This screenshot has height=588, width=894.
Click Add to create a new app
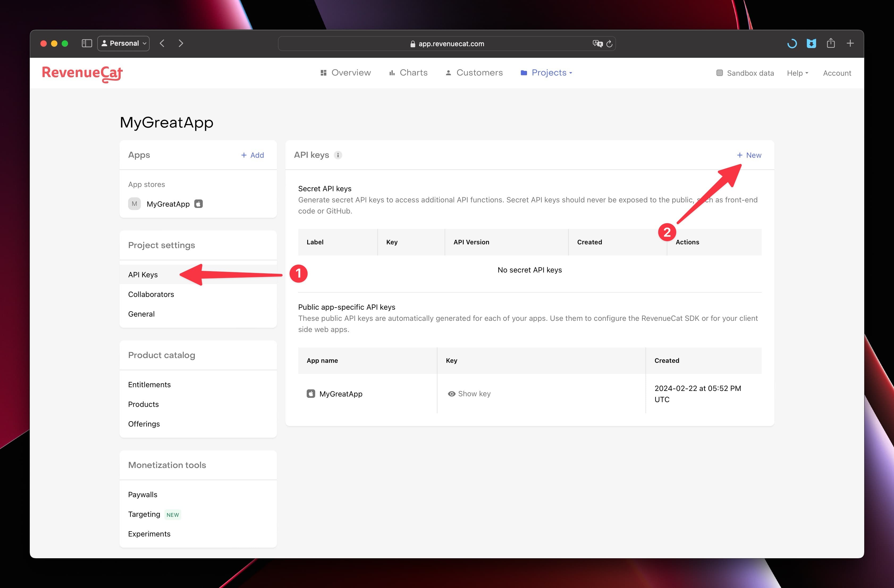point(252,155)
